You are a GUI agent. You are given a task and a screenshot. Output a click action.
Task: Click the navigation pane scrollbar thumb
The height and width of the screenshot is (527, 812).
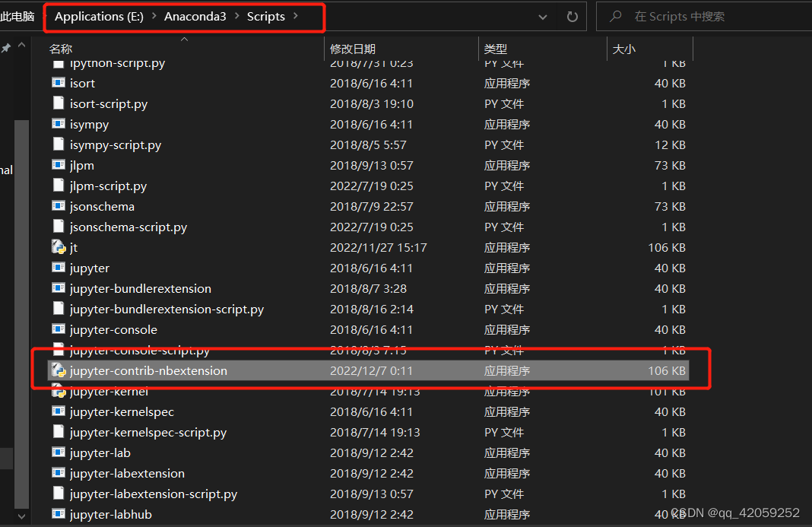(x=22, y=313)
